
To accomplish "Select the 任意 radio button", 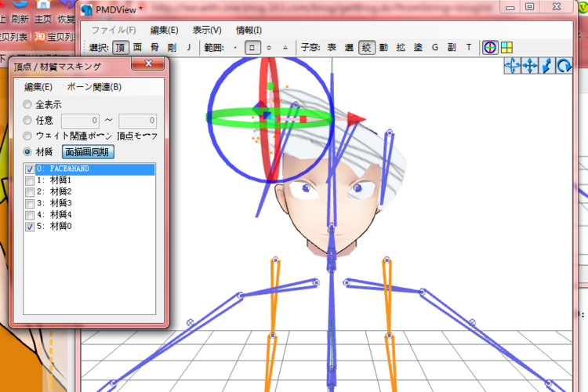I will (x=27, y=121).
